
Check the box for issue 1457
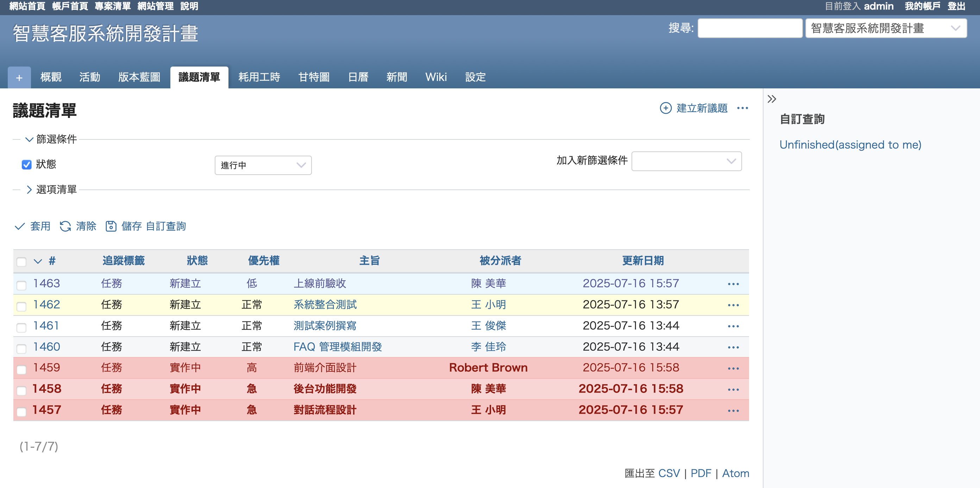point(22,412)
